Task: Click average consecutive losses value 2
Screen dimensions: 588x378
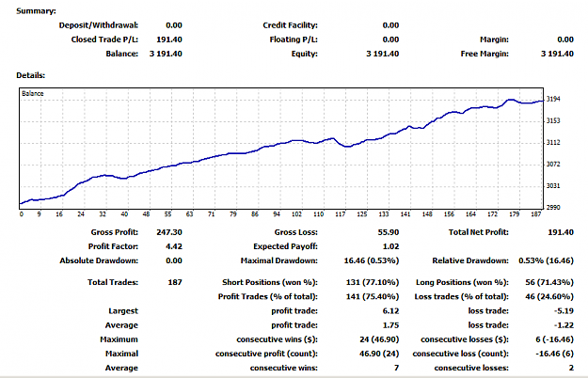Action: click(571, 368)
